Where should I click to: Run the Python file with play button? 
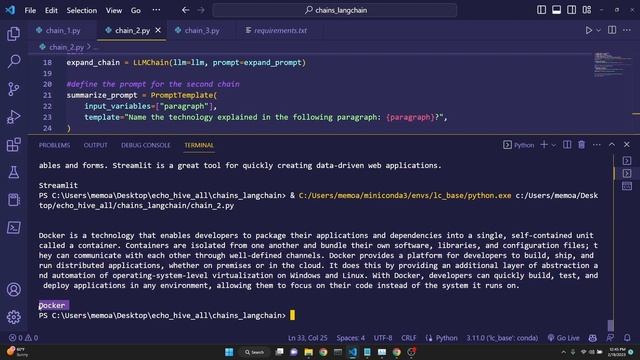point(589,30)
